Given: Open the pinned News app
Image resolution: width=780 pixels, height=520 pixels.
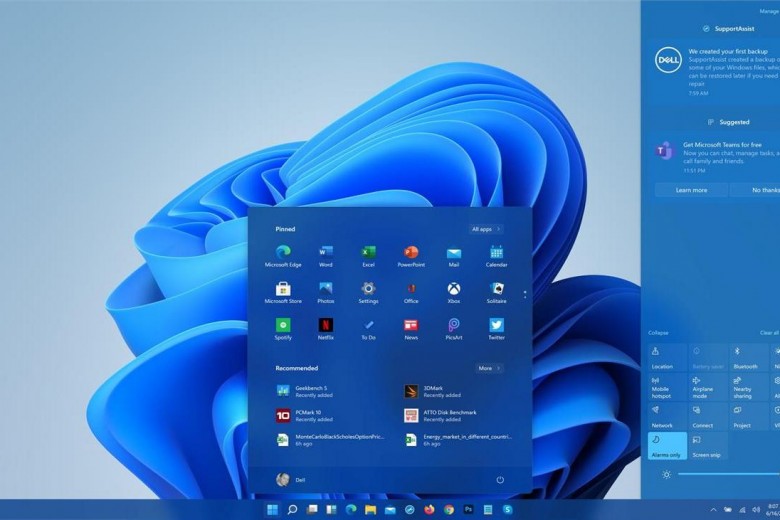Looking at the screenshot, I should click(x=411, y=329).
